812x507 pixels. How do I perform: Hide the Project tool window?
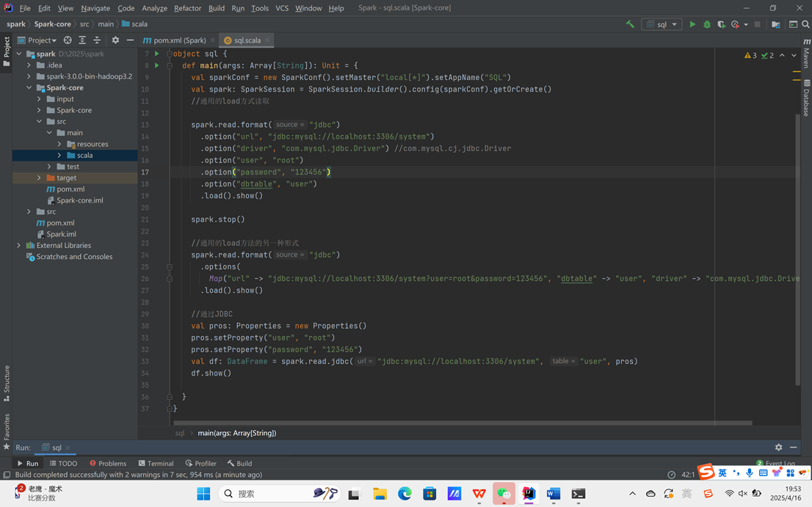tap(130, 40)
